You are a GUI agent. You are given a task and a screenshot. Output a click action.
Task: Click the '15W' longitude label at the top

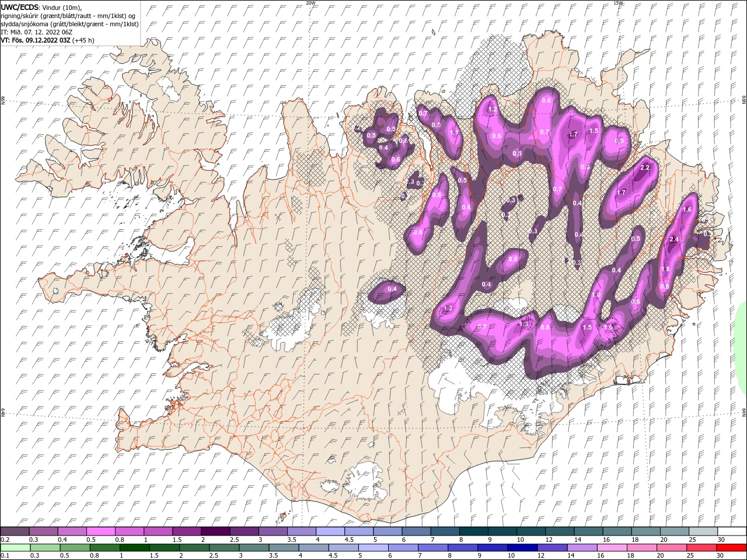tap(617, 3)
